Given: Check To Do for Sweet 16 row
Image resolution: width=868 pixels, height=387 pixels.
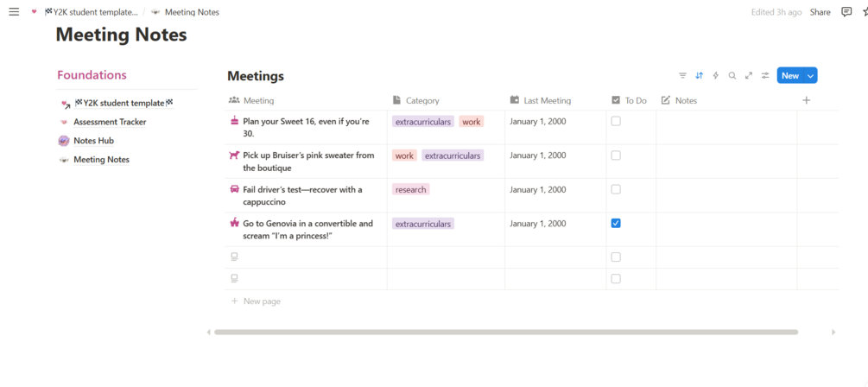Looking at the screenshot, I should pyautogui.click(x=616, y=122).
